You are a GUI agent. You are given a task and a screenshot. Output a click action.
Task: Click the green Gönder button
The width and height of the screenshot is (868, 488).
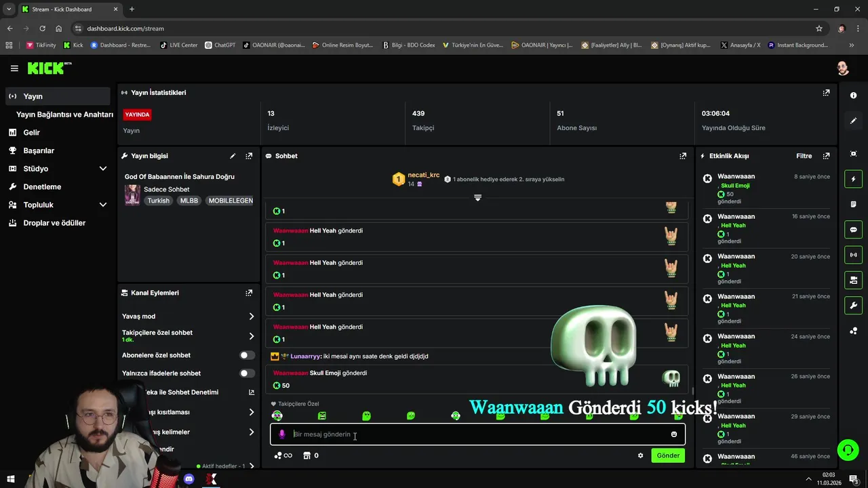[668, 455]
